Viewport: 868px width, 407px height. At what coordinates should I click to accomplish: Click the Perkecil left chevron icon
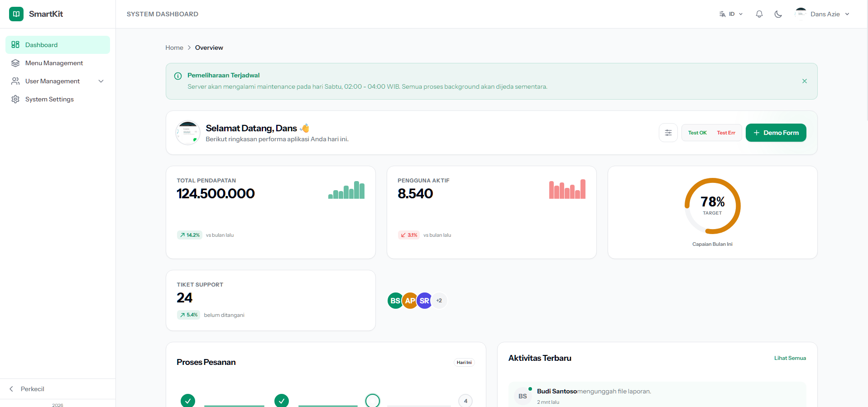(x=11, y=389)
